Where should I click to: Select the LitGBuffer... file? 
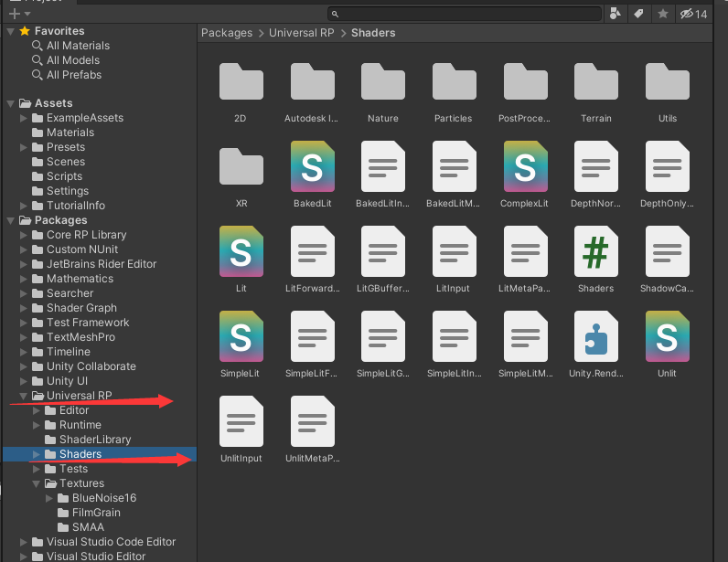383,251
